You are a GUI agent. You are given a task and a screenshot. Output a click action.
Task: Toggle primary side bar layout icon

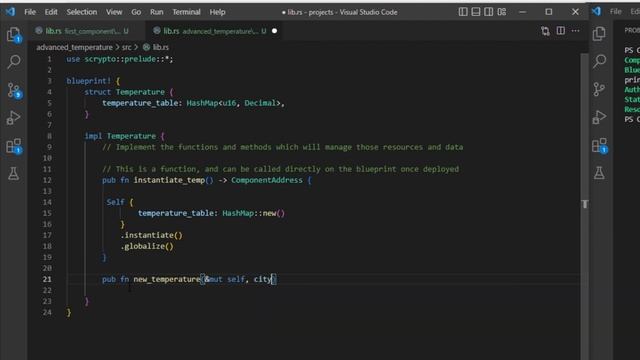click(x=463, y=12)
